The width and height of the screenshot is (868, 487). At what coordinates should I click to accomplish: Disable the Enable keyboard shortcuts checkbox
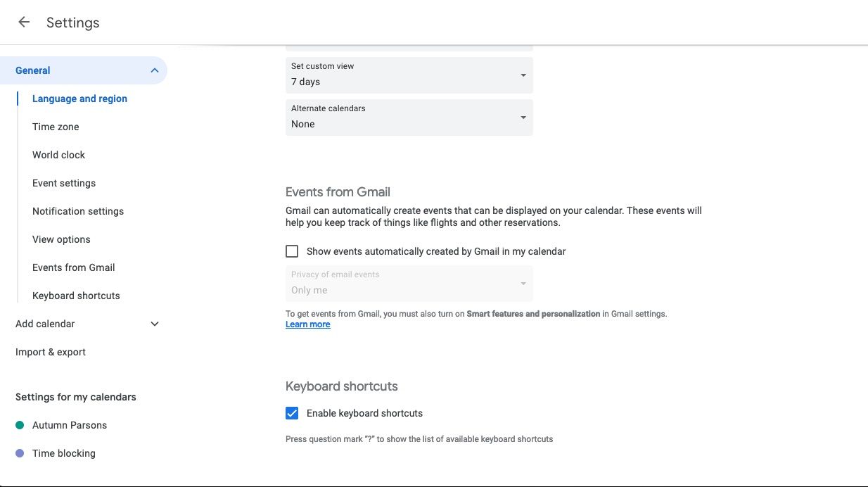(292, 413)
